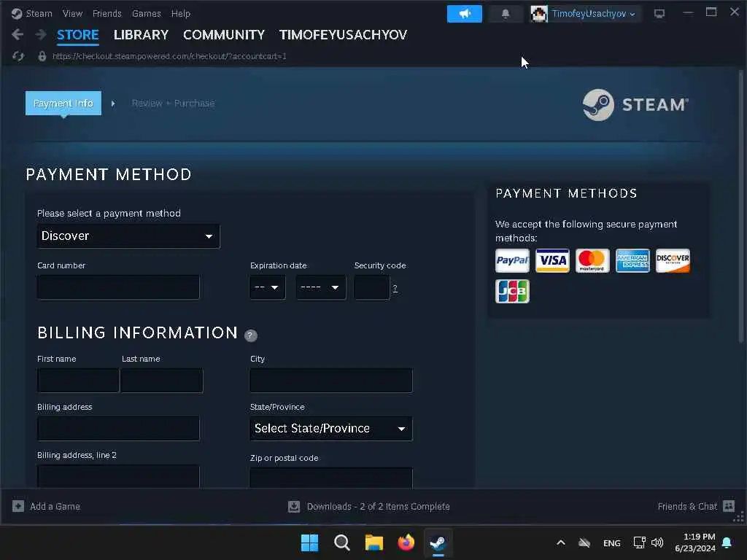Open File Explorer from taskbar

coord(374,542)
